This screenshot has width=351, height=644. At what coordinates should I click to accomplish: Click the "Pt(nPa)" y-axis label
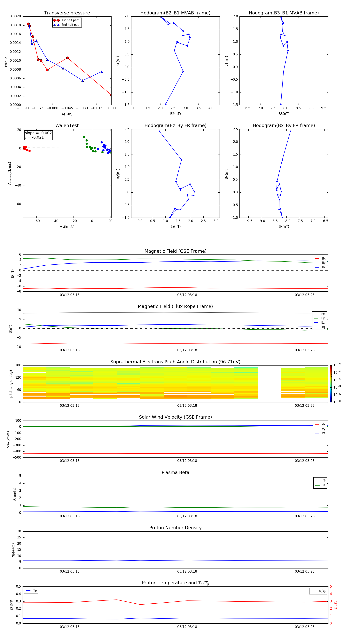6,61
